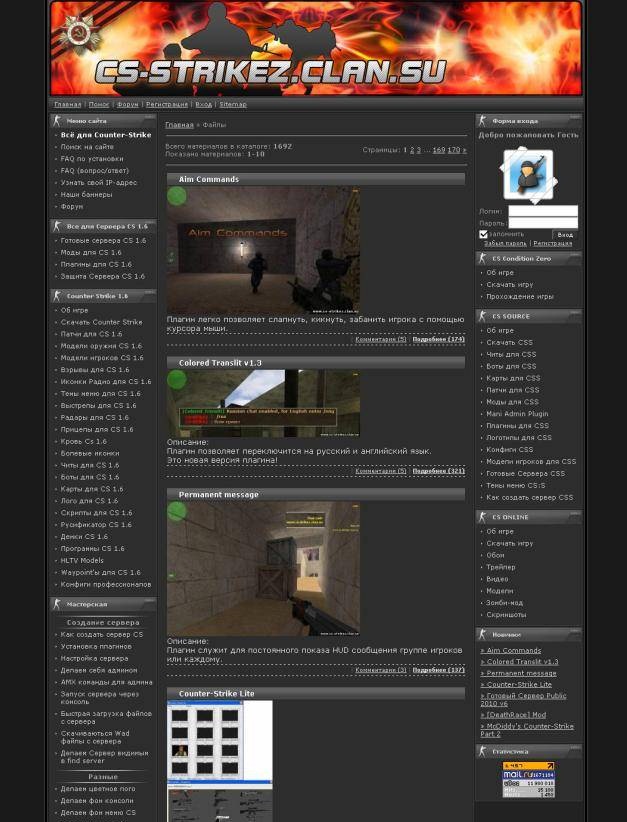Image resolution: width=627 pixels, height=822 pixels.
Task: Open Прохождение игры under CS Condition Zero
Action: tap(520, 296)
